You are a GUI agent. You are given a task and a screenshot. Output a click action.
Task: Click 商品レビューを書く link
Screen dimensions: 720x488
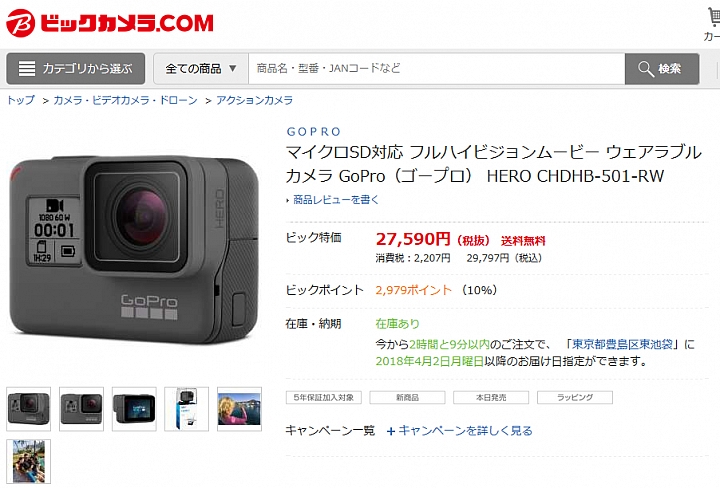coord(336,200)
